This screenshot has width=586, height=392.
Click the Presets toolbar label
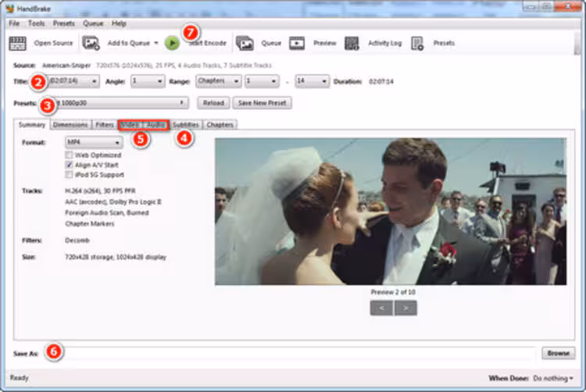click(x=444, y=43)
